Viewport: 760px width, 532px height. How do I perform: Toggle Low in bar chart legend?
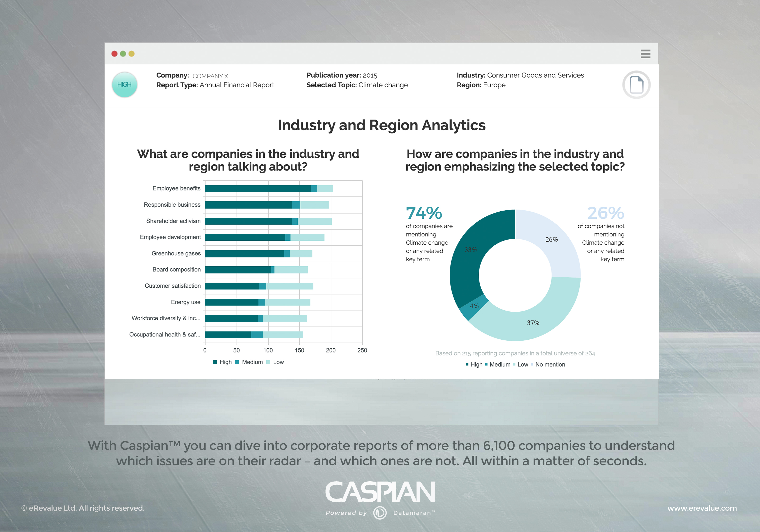(x=275, y=362)
